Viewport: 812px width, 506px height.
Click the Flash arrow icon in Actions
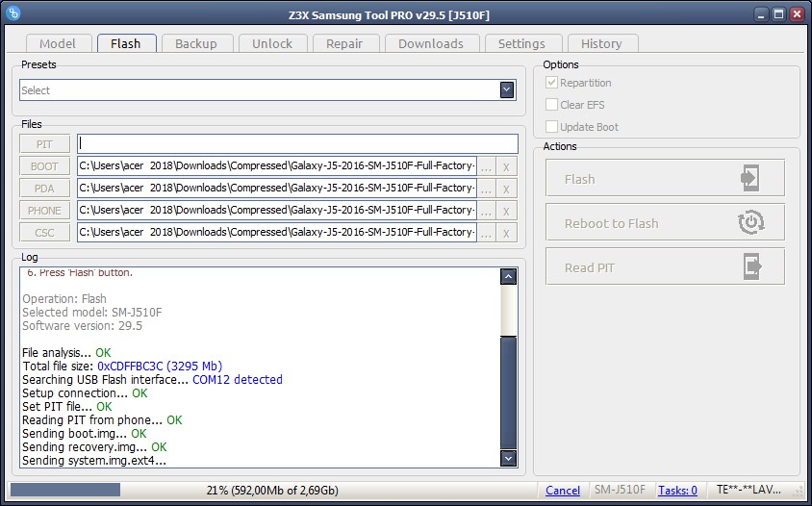tap(751, 179)
